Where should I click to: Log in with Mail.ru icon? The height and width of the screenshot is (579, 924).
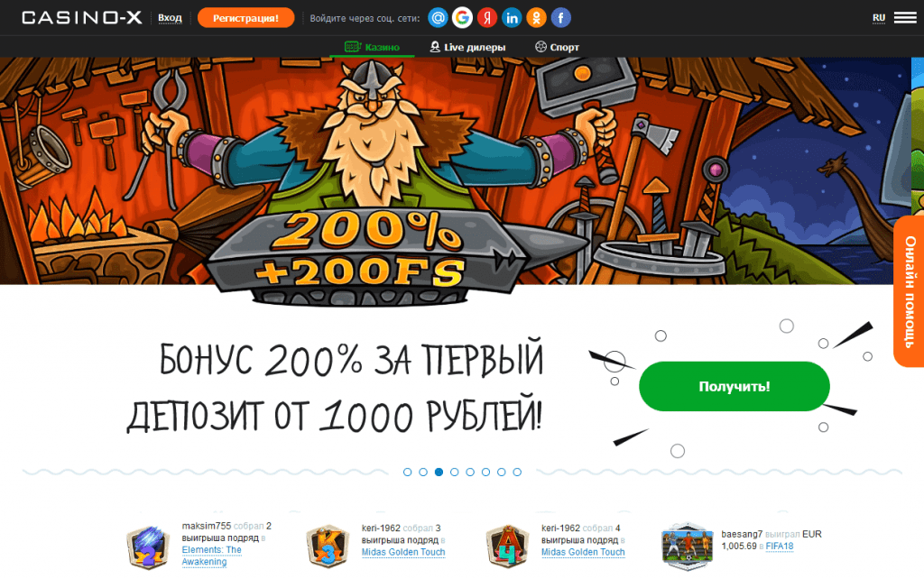pos(438,18)
